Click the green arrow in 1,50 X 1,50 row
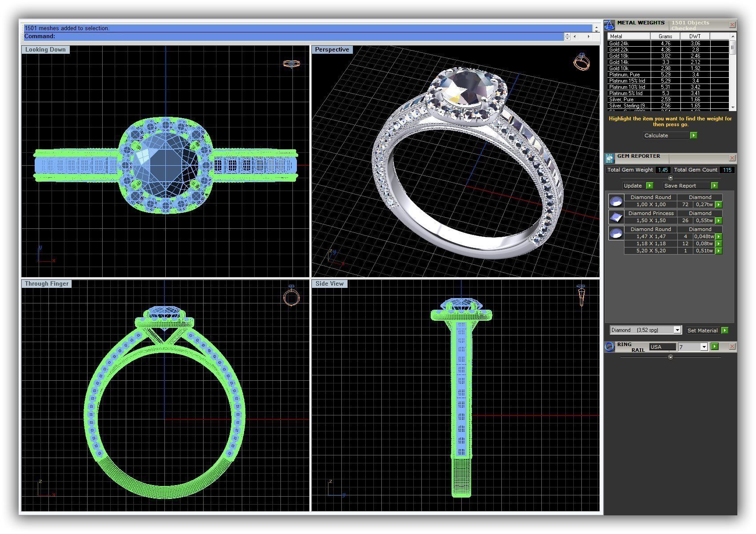Viewport: 756px width, 534px height. pyautogui.click(x=719, y=220)
